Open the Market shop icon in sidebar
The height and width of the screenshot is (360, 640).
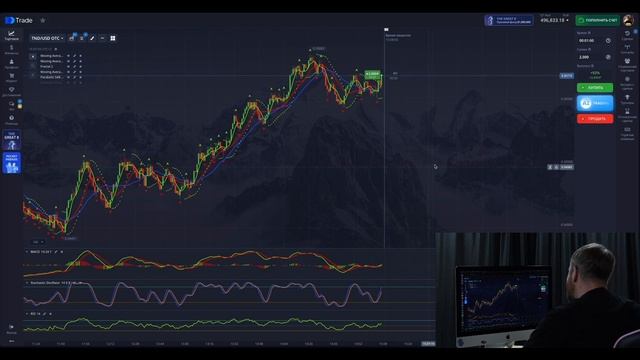point(11,78)
